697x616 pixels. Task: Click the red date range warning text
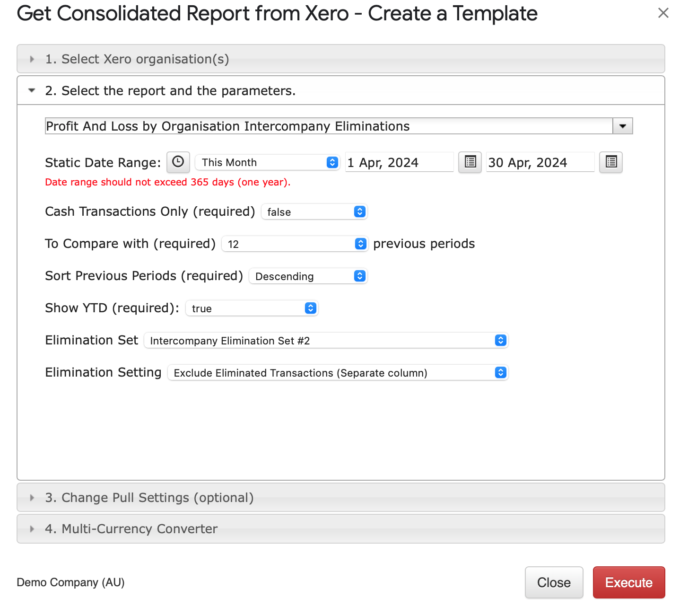[168, 182]
